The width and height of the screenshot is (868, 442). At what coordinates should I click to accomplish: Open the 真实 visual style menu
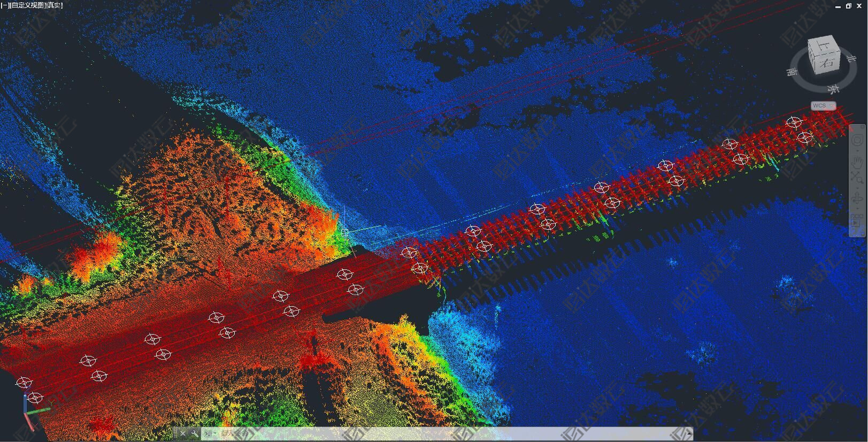coord(55,5)
